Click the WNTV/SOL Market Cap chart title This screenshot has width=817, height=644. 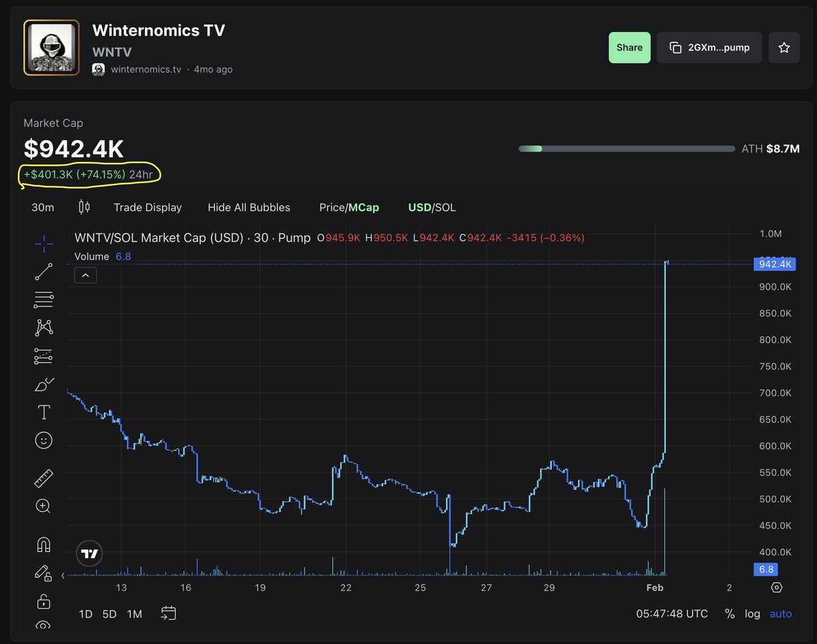(193, 238)
